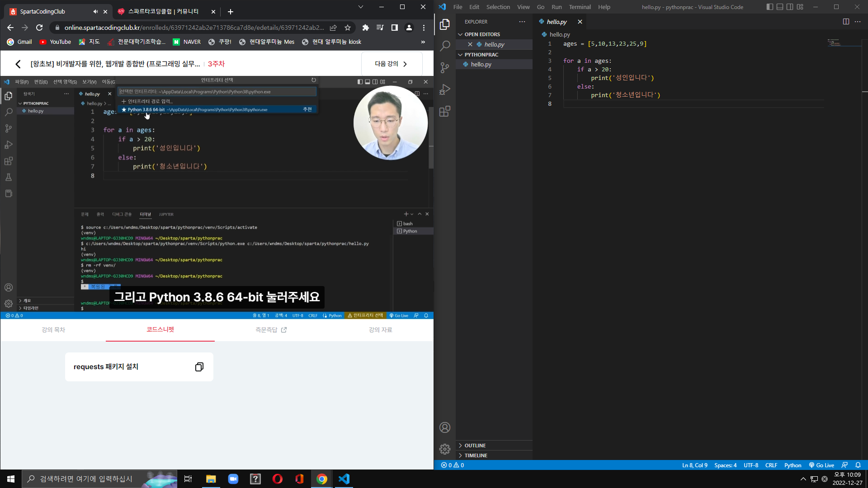Image resolution: width=868 pixels, height=488 pixels.
Task: Go to line via Ln 8, Col 9
Action: 695,465
